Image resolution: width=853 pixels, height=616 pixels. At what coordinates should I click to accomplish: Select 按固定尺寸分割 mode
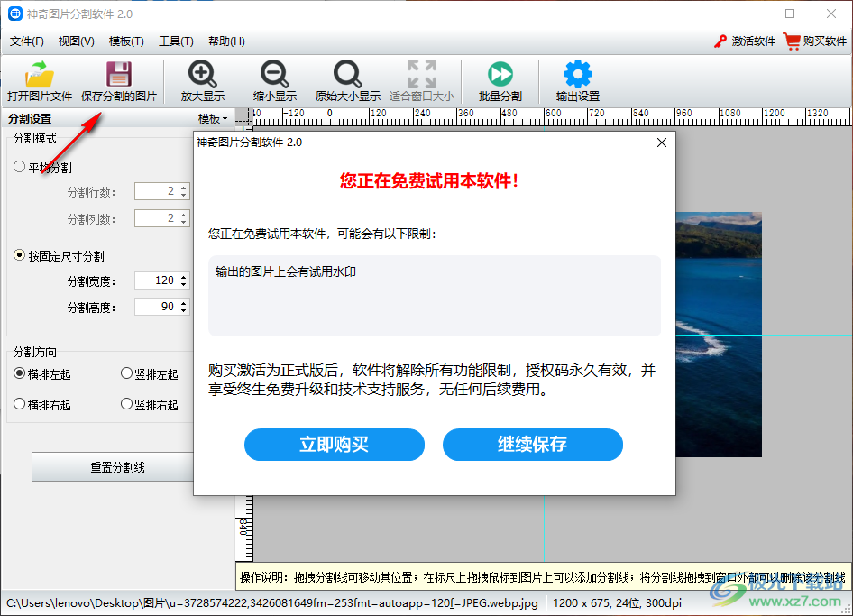[x=20, y=255]
